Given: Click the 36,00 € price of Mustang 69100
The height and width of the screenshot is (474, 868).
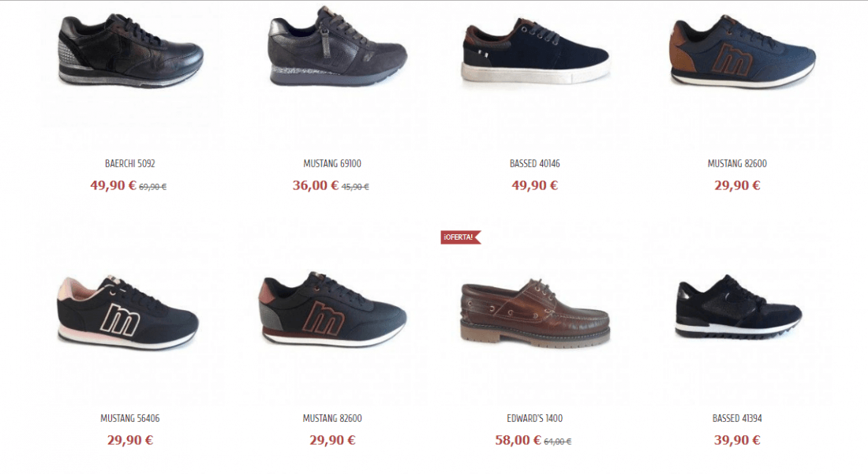Looking at the screenshot, I should click(316, 185).
